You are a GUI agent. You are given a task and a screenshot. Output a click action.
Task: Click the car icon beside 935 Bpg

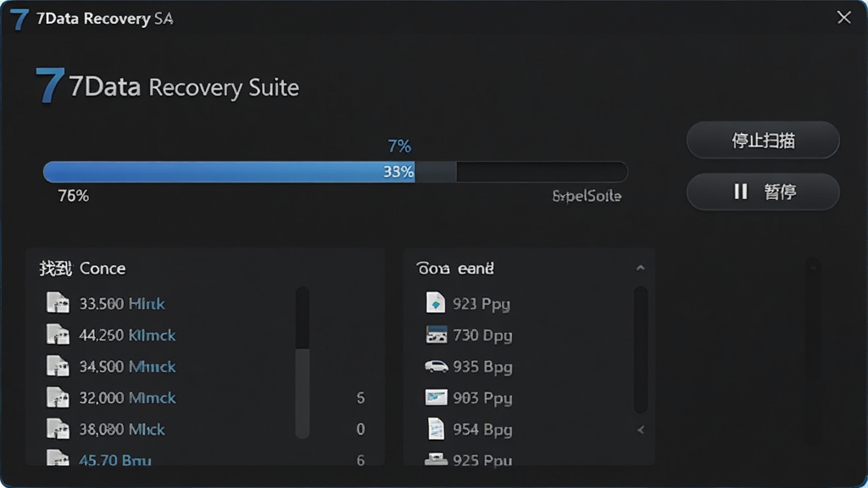[437, 366]
